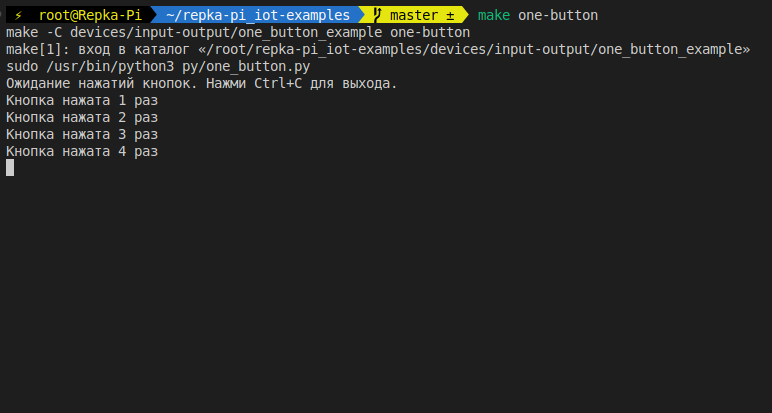Image resolution: width=772 pixels, height=413 pixels.
Task: Click the root@Repka-Pi prompt segment
Action: [90, 15]
